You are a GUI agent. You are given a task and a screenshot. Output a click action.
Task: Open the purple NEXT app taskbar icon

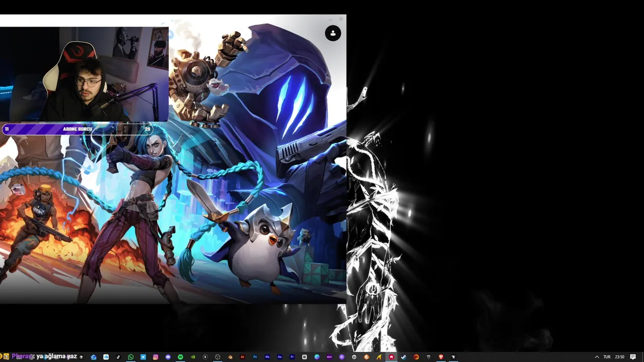[330, 357]
